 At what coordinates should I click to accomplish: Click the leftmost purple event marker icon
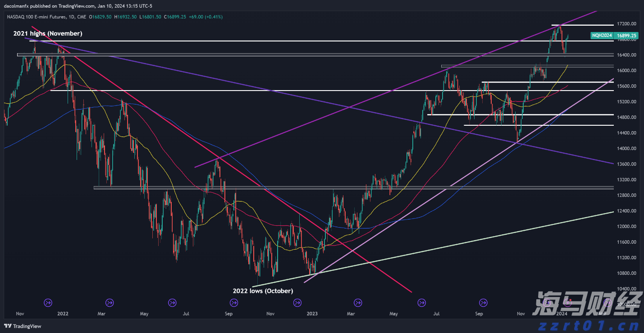click(48, 302)
